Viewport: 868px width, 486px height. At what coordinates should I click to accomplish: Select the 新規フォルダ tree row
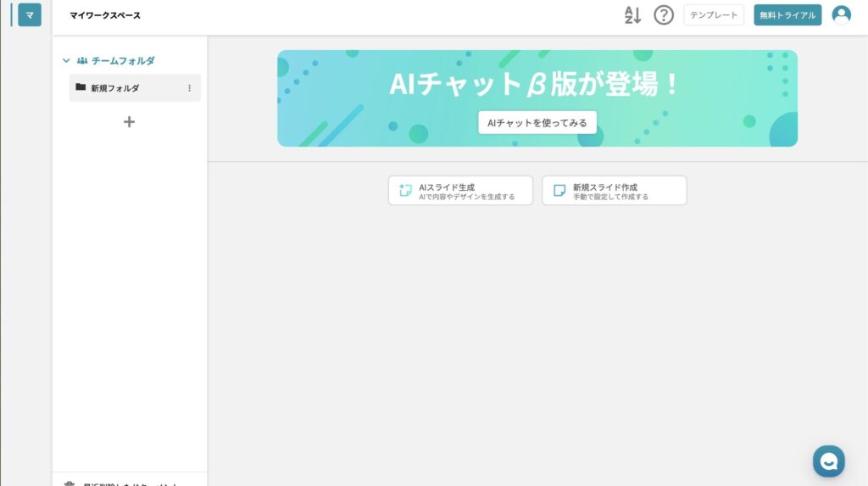pos(135,88)
